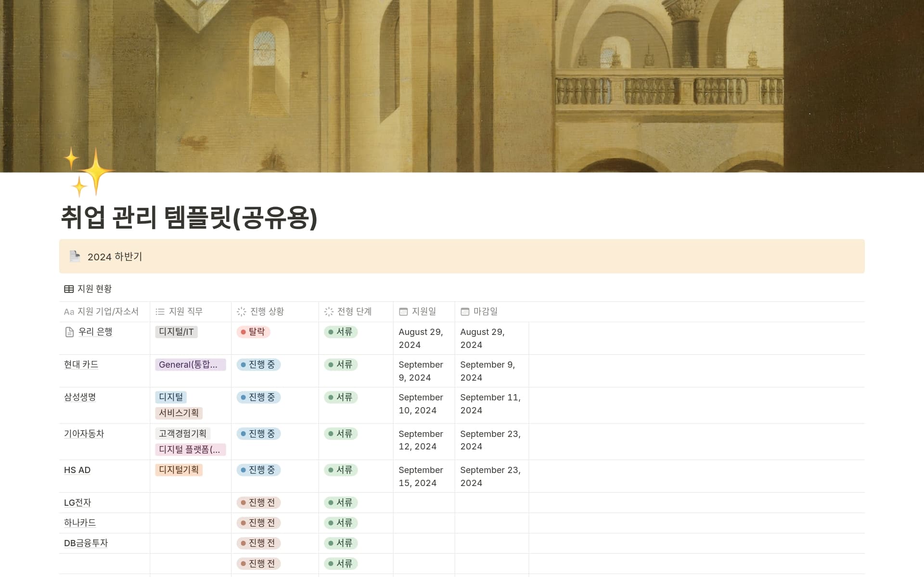Viewport: 924px width, 577px height.
Task: Click the 취업 관리 템플릿(공유용) page title
Action: (189, 217)
